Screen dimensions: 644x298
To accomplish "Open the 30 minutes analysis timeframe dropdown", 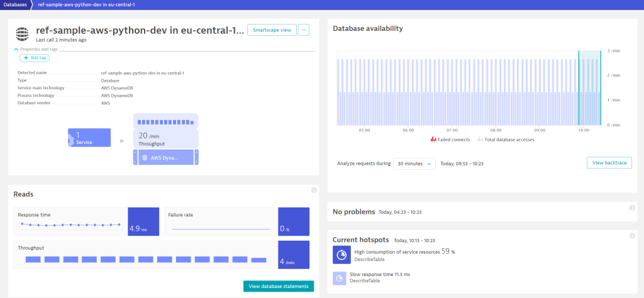I will click(414, 163).
